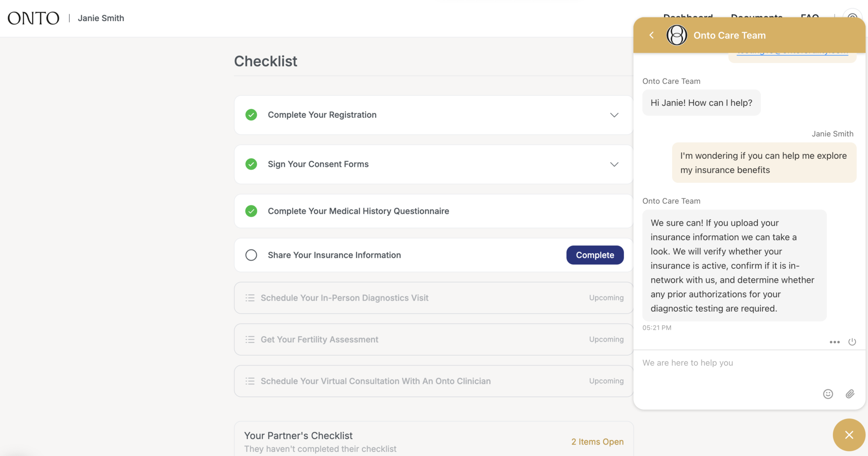Screen dimensions: 868x456
Task: Click the ONTO logo
Action: pos(33,18)
